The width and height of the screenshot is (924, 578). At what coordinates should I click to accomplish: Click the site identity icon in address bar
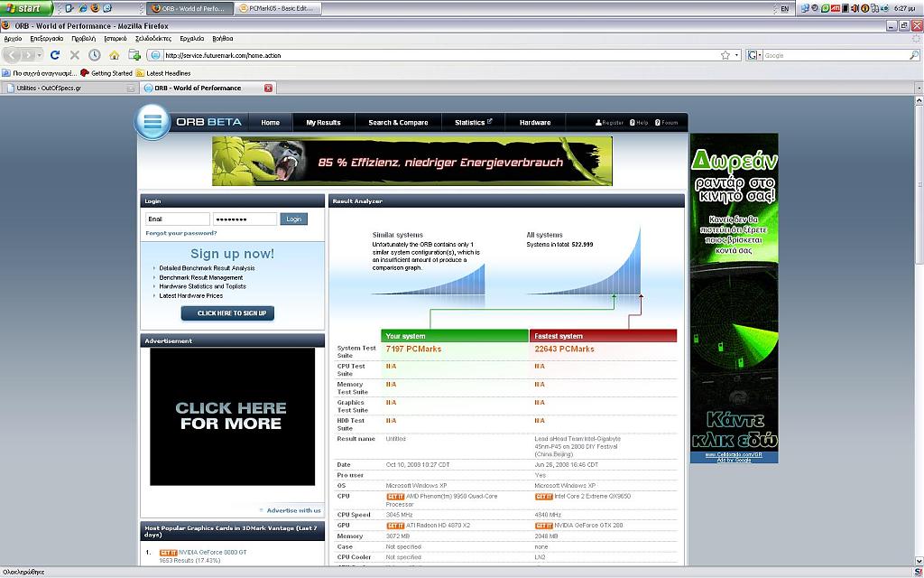pos(155,55)
